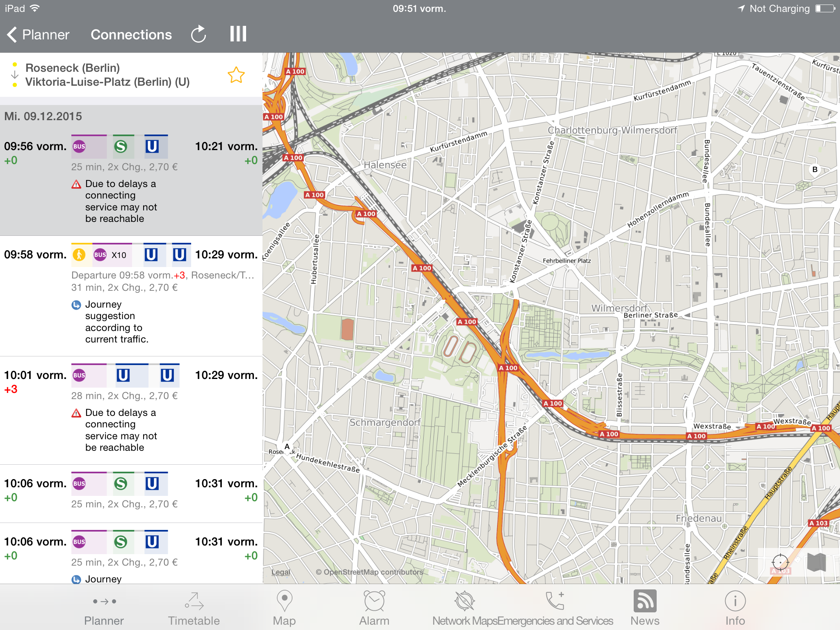Select destination marker B on the map
This screenshot has height=630, width=840.
(815, 169)
